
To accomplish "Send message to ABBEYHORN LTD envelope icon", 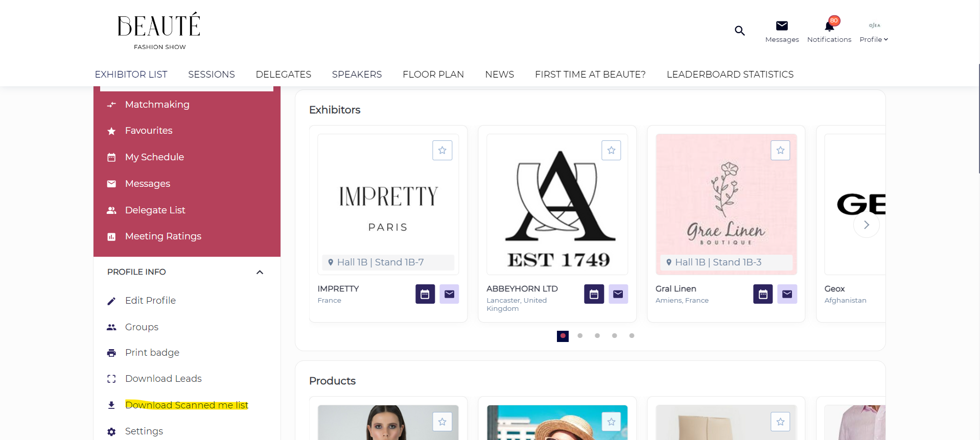I will pyautogui.click(x=618, y=294).
